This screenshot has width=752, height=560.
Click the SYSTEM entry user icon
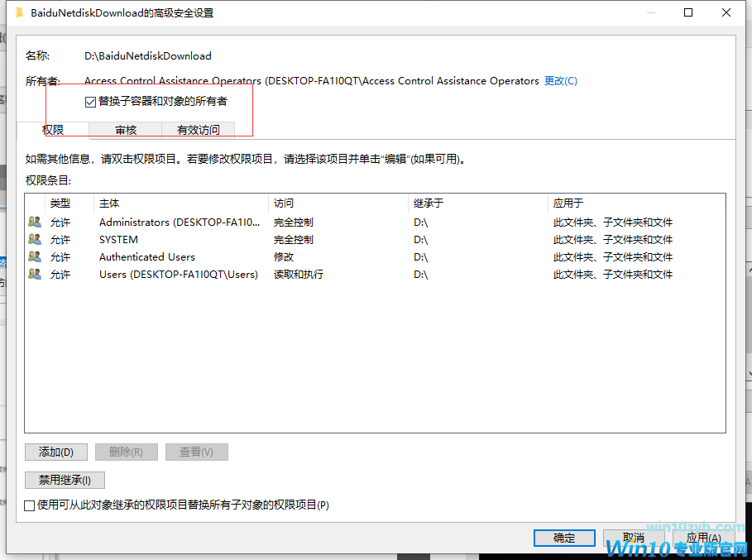pyautogui.click(x=35, y=239)
